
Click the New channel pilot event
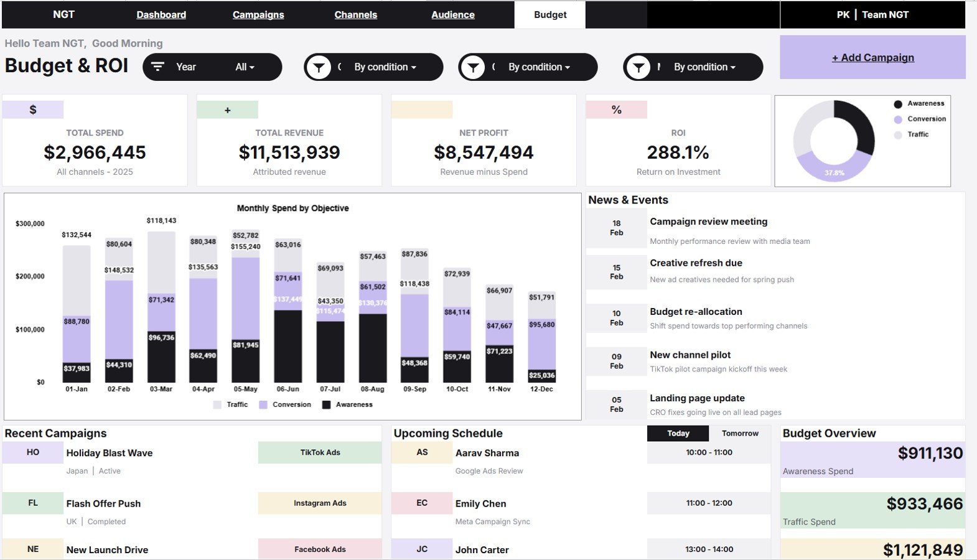690,355
